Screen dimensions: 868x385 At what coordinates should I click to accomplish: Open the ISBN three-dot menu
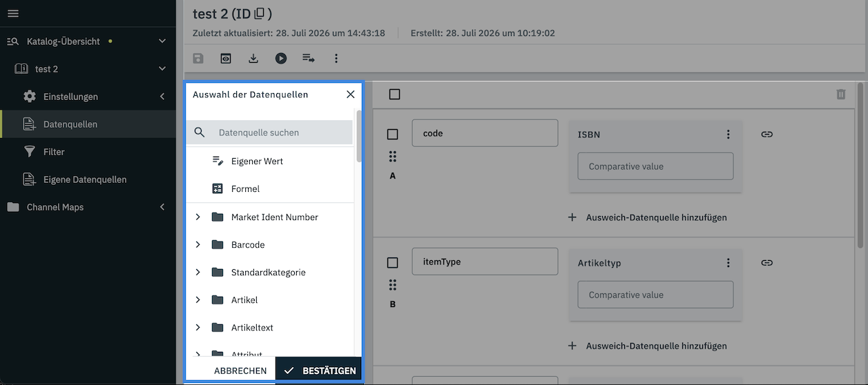tap(728, 135)
